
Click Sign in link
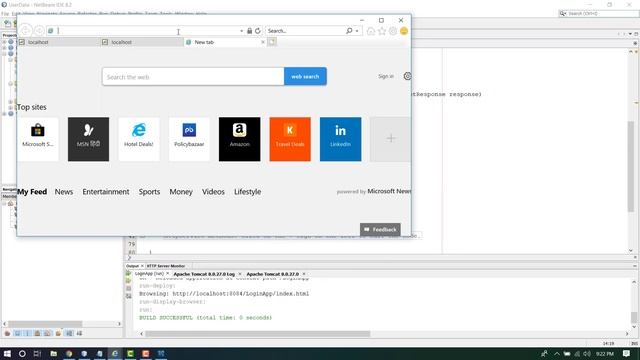(x=386, y=76)
